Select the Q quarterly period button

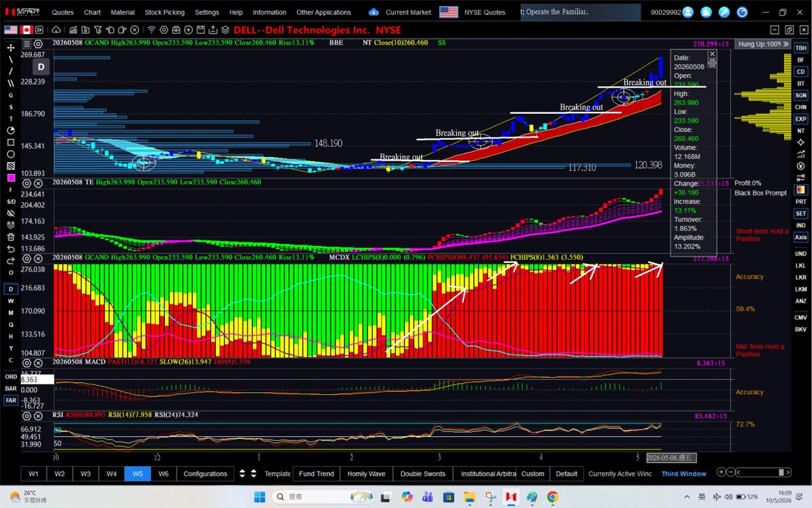point(11,324)
